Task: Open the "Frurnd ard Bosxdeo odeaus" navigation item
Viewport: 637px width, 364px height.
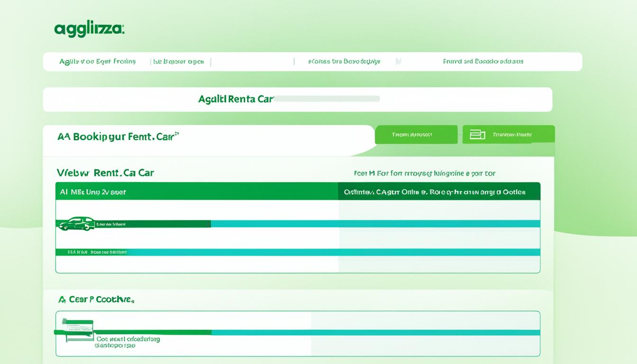Action: click(483, 62)
